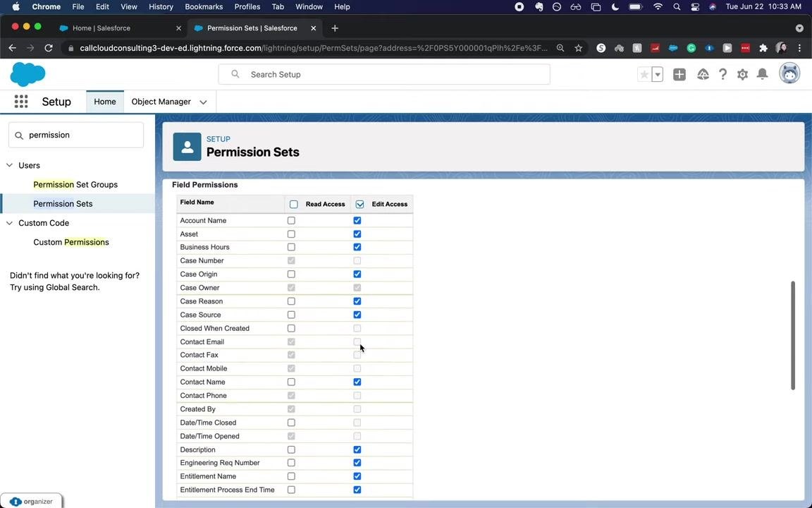The height and width of the screenshot is (508, 812).
Task: Switch to the Setup Home tab
Action: 105,102
